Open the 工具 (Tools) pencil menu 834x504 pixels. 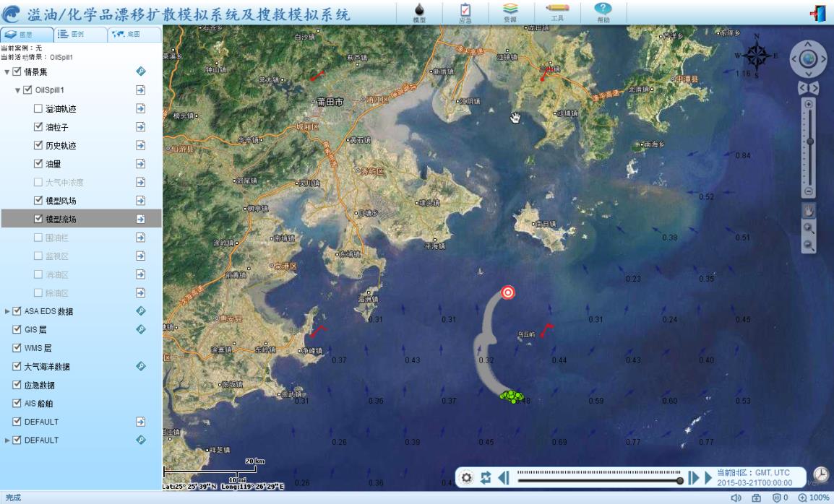tap(556, 11)
